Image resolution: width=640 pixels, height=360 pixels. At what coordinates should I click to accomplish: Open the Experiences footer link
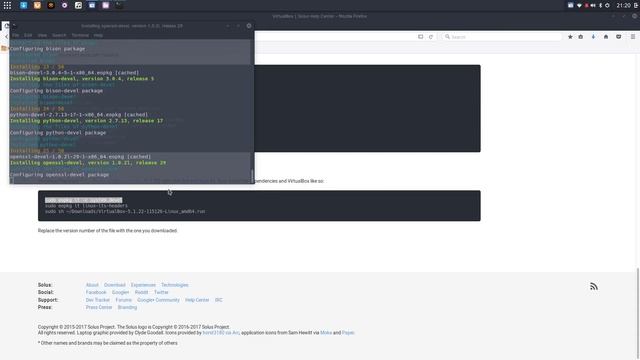(x=143, y=285)
